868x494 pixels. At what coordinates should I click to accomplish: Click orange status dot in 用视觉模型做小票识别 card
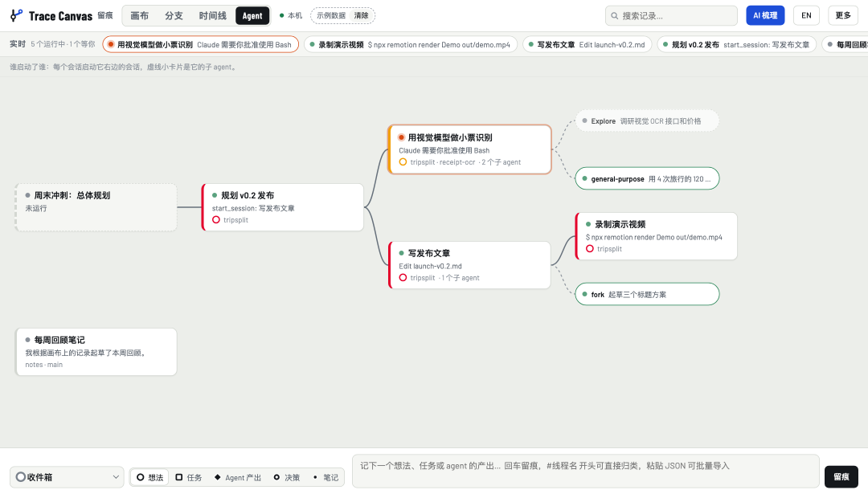tap(401, 137)
